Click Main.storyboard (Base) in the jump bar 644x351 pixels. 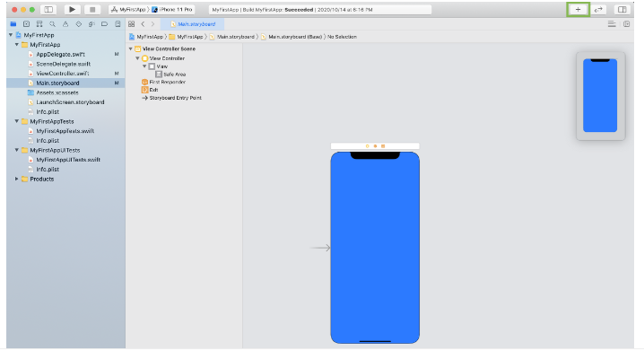[x=292, y=37]
